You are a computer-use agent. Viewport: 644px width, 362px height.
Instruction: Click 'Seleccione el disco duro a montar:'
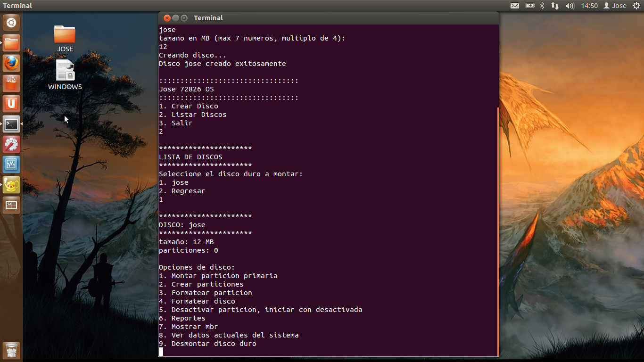pyautogui.click(x=231, y=174)
